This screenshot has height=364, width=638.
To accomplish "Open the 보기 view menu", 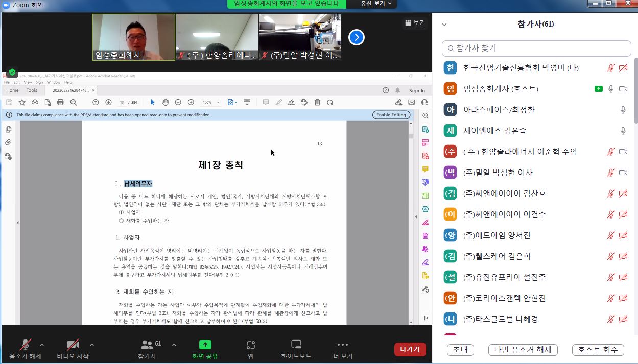I will [x=415, y=23].
